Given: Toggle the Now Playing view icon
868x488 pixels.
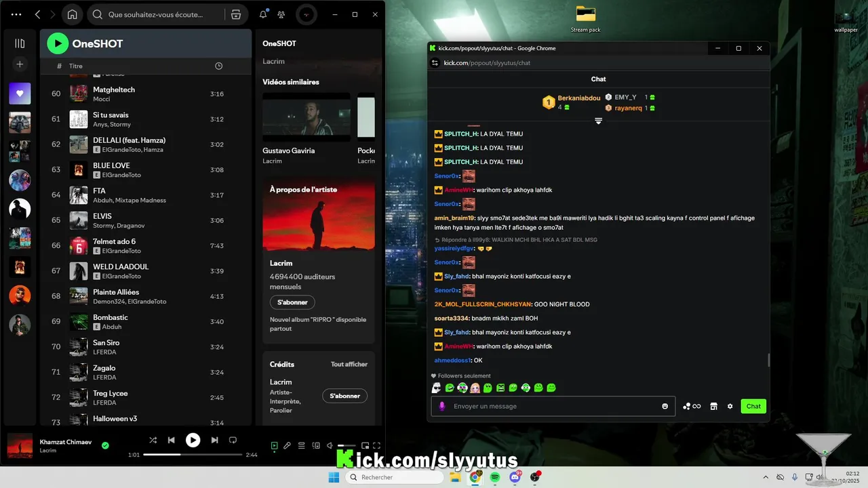Looking at the screenshot, I should 274,445.
